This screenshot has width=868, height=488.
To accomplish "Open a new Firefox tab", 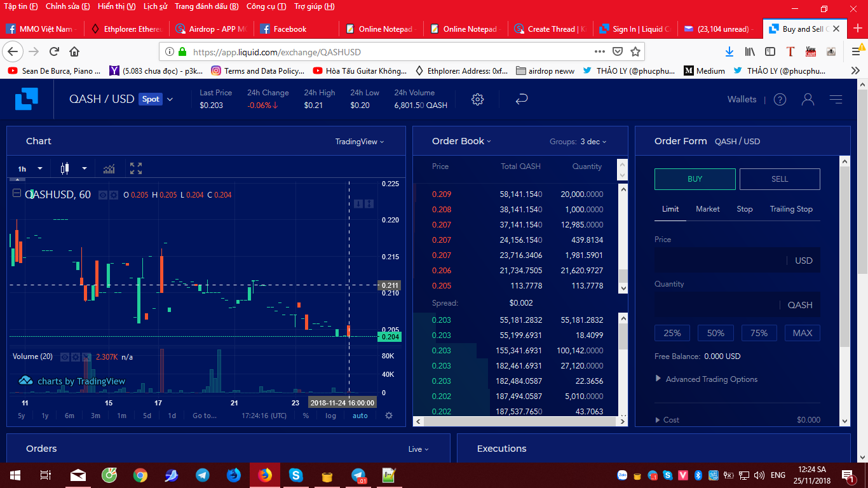I will click(857, 29).
